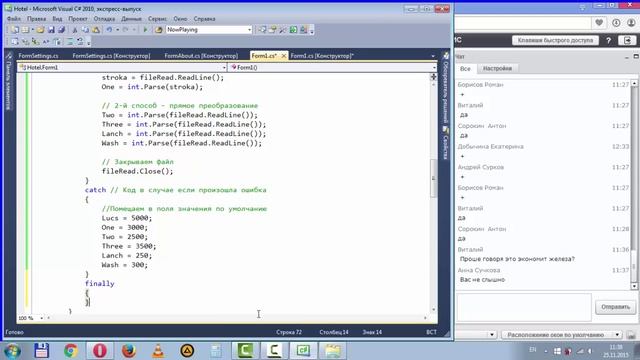Click the 'finally' keyword in code

(100, 284)
